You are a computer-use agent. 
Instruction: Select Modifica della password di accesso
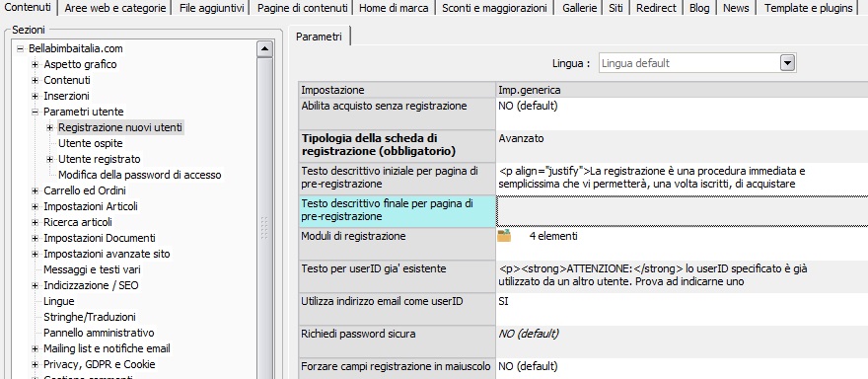[x=139, y=175]
